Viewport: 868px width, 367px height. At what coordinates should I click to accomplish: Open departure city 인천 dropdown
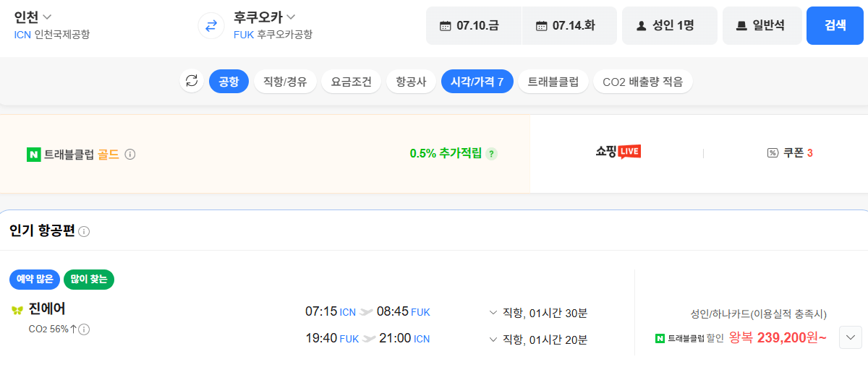[x=33, y=17]
